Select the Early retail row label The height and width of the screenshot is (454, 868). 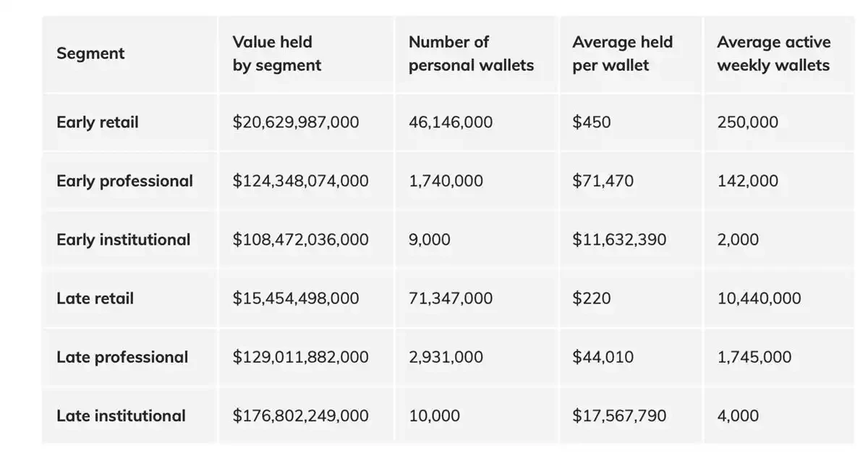97,122
